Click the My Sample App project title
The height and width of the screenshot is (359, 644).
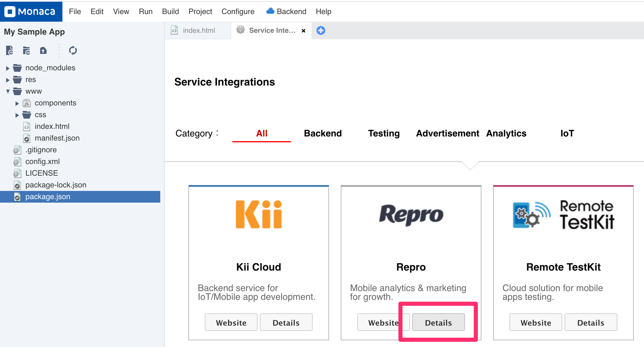(34, 32)
